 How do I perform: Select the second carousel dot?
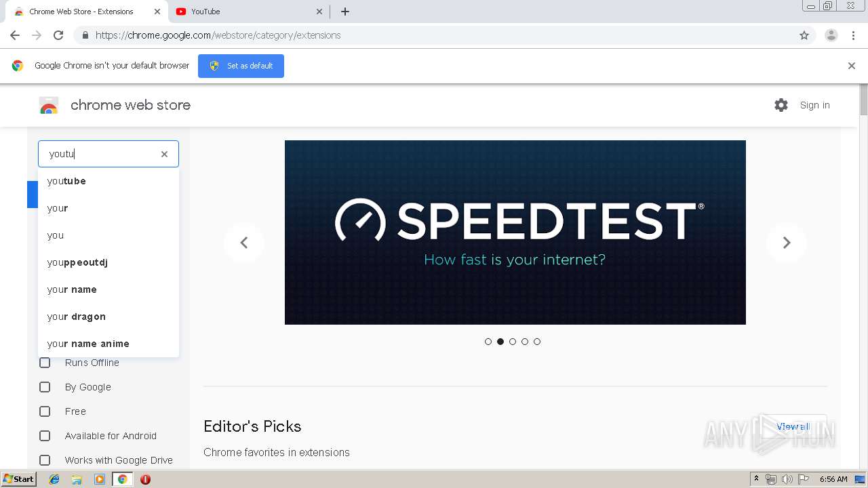tap(500, 342)
